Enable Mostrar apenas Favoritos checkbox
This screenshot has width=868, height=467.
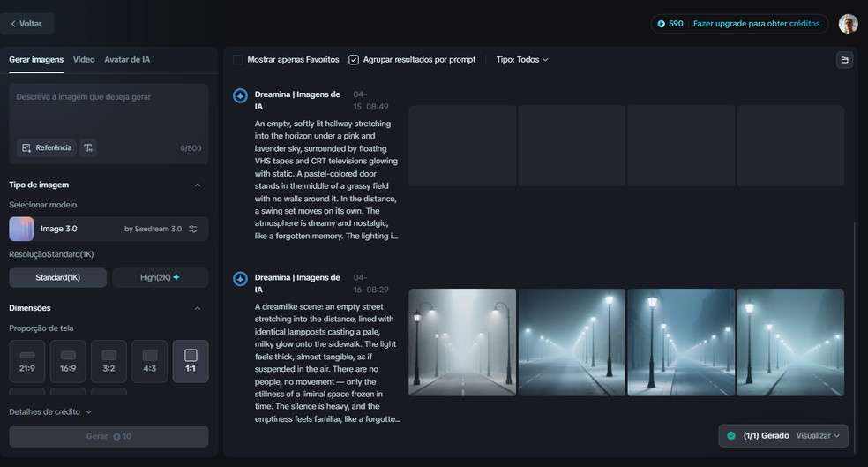(x=238, y=60)
